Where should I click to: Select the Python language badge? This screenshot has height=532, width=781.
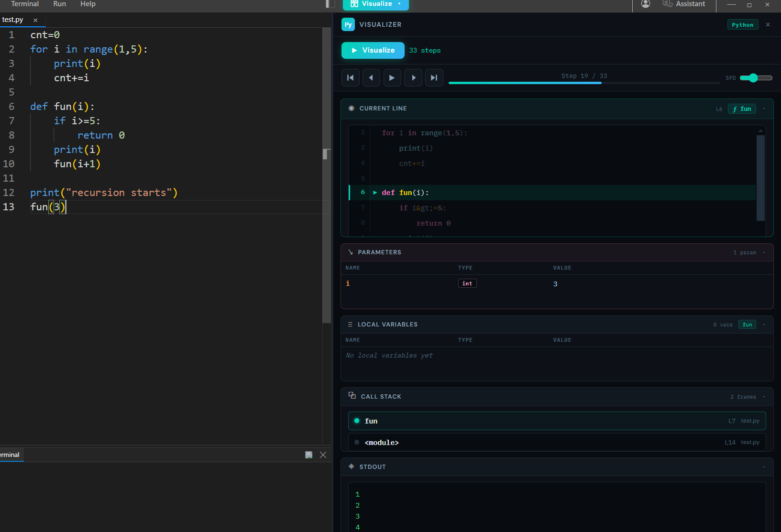[742, 24]
